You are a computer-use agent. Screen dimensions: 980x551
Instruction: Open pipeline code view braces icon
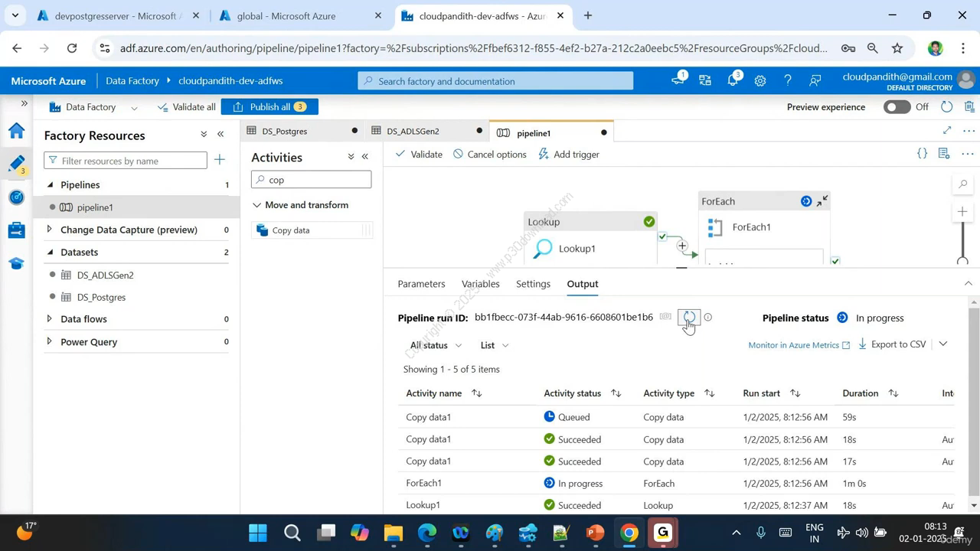[x=923, y=154]
